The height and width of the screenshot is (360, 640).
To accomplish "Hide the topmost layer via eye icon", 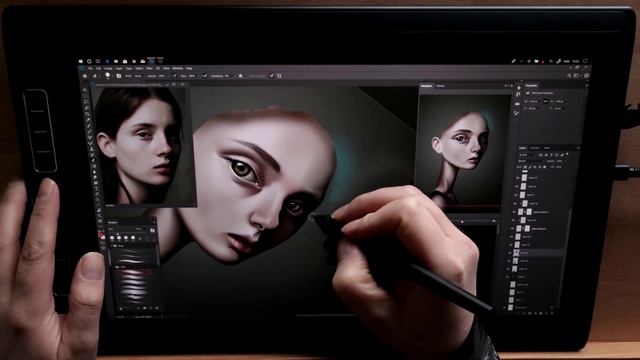I will (x=518, y=178).
